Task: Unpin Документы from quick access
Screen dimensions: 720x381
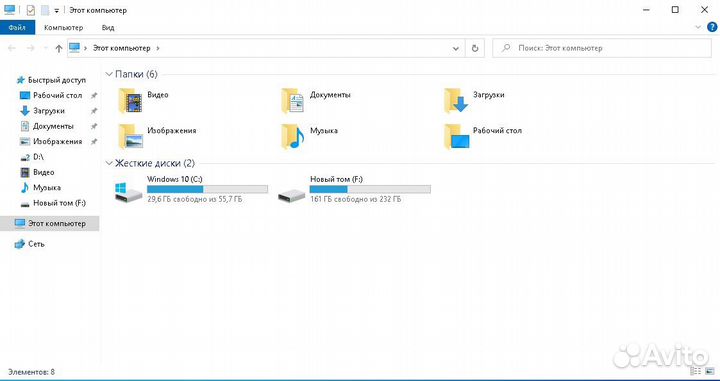Action: tap(94, 126)
